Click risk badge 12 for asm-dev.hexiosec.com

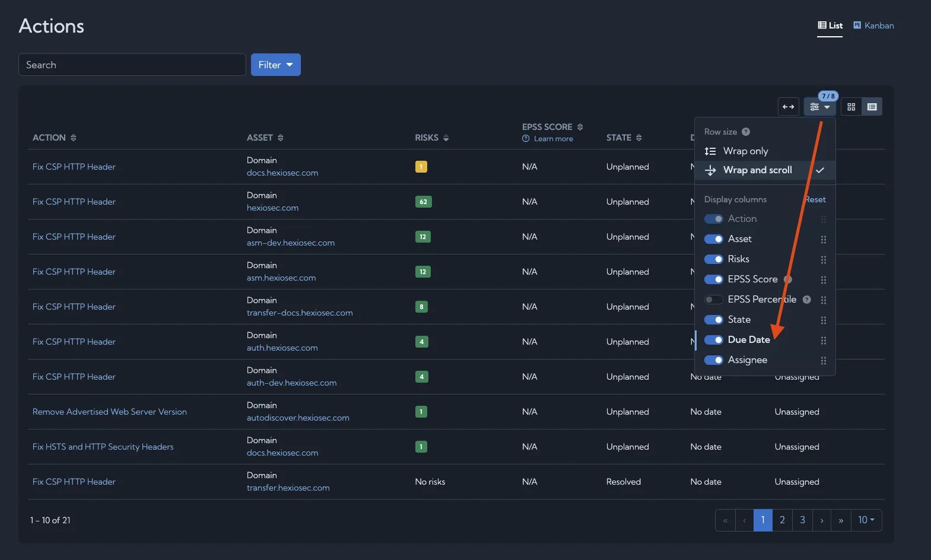tap(423, 237)
